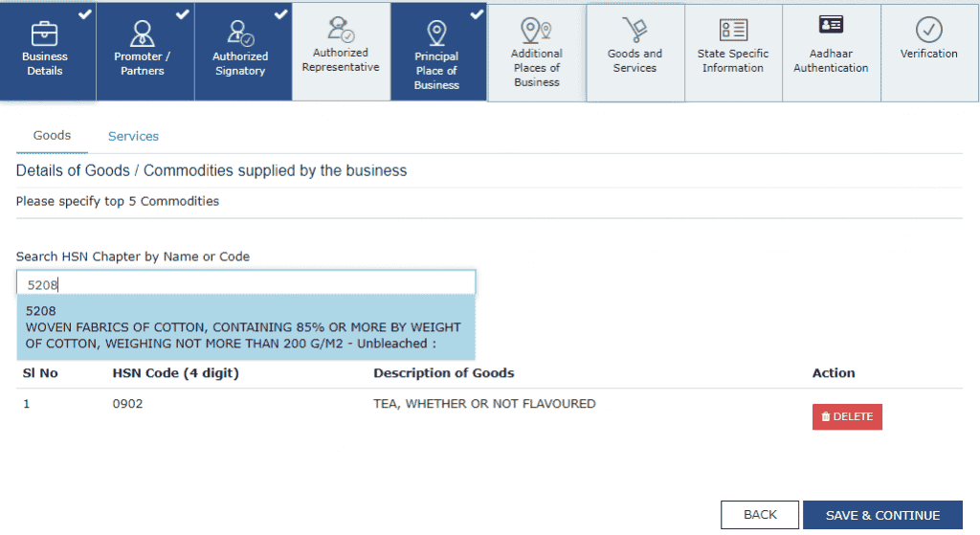Switch to the Goods tab
980x535 pixels.
point(52,136)
